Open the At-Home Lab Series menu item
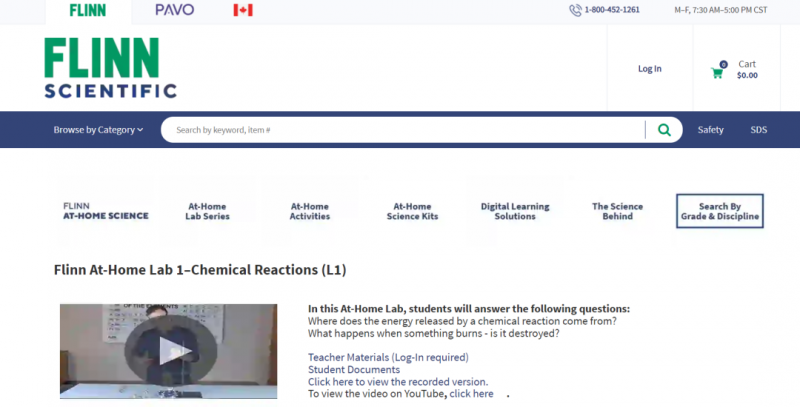 (x=207, y=211)
